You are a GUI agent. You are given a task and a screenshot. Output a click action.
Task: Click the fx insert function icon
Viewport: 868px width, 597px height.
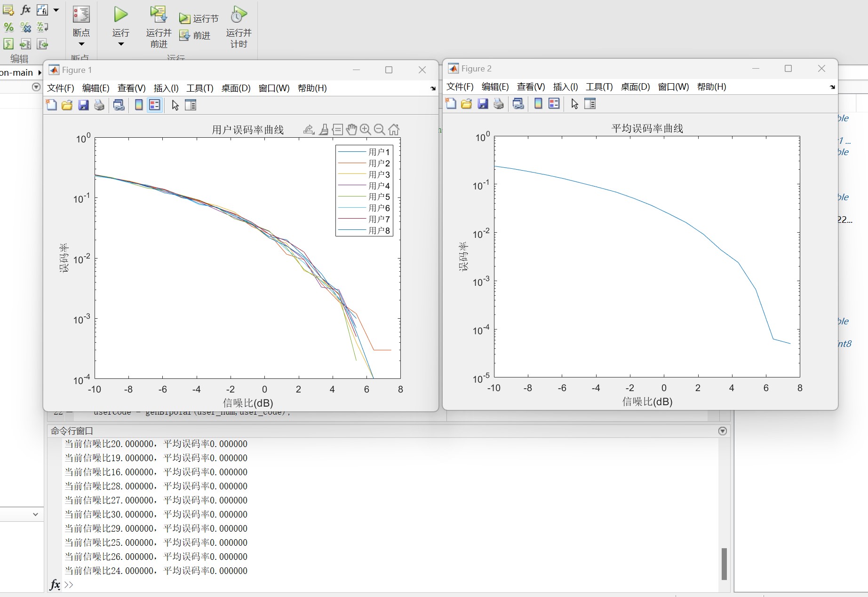pyautogui.click(x=26, y=10)
